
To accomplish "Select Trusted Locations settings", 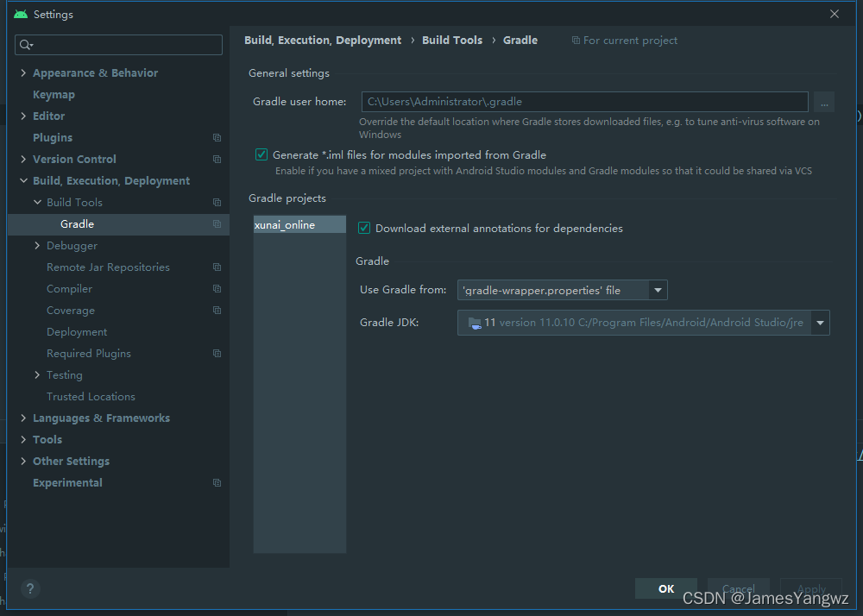I will tap(91, 397).
